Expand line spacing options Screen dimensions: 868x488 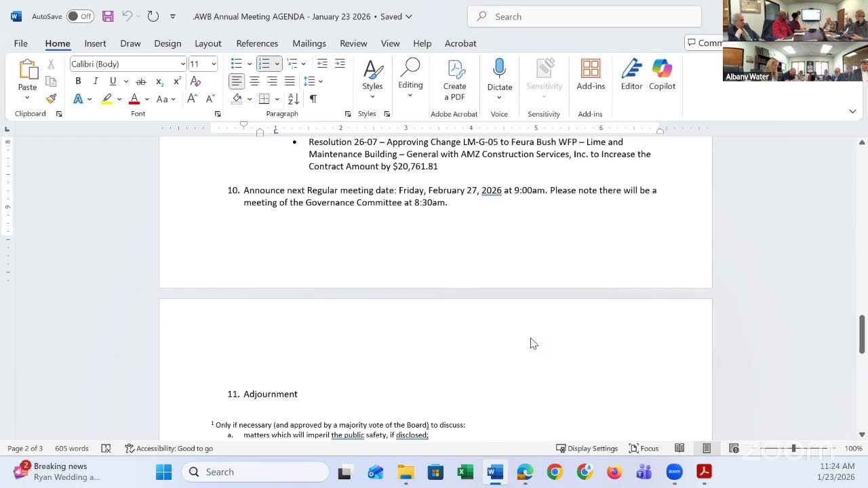pos(321,81)
